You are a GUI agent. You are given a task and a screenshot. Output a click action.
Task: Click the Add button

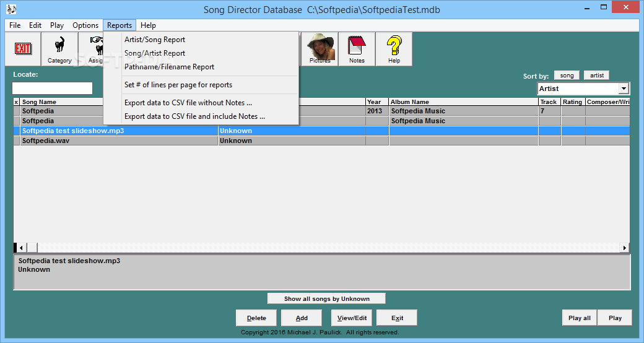[302, 318]
